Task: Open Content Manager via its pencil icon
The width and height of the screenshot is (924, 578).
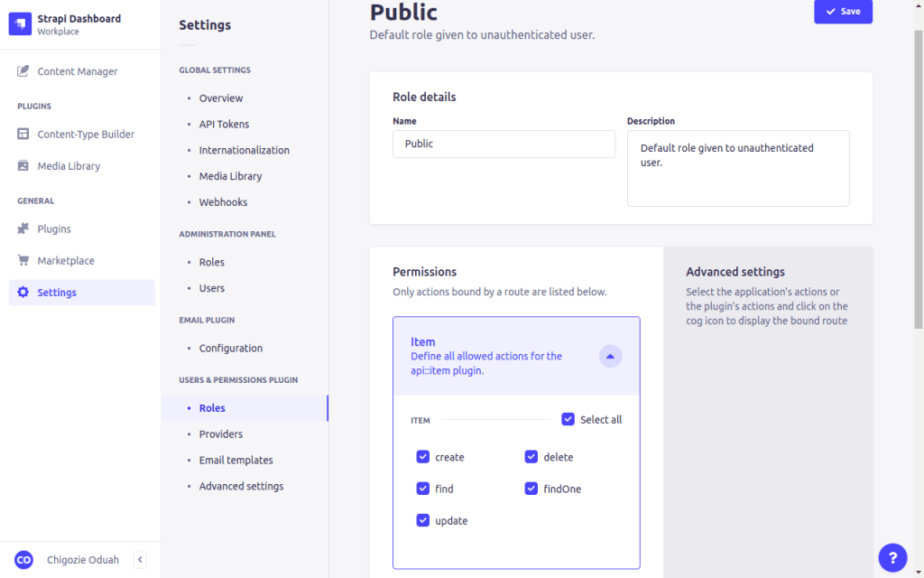Action: 23,71
